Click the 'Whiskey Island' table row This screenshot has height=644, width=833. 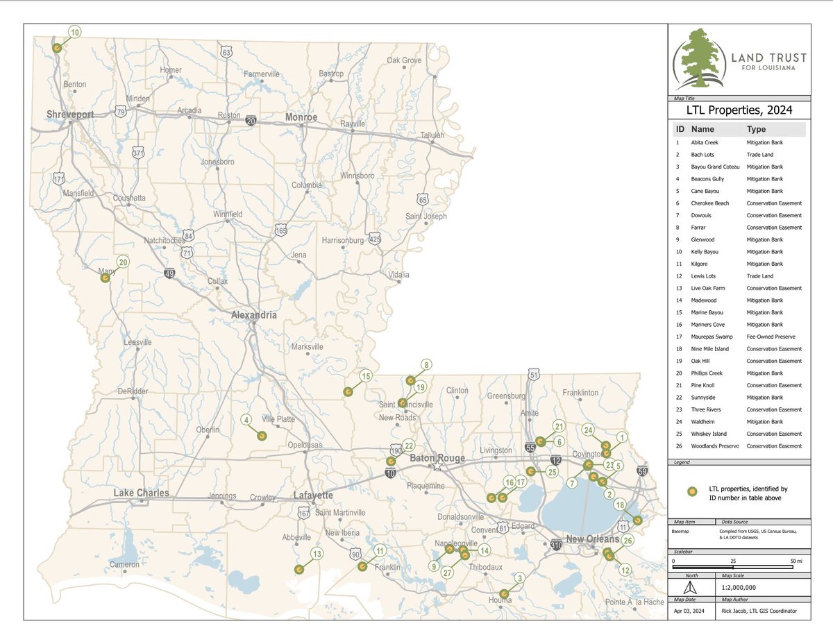pyautogui.click(x=739, y=434)
